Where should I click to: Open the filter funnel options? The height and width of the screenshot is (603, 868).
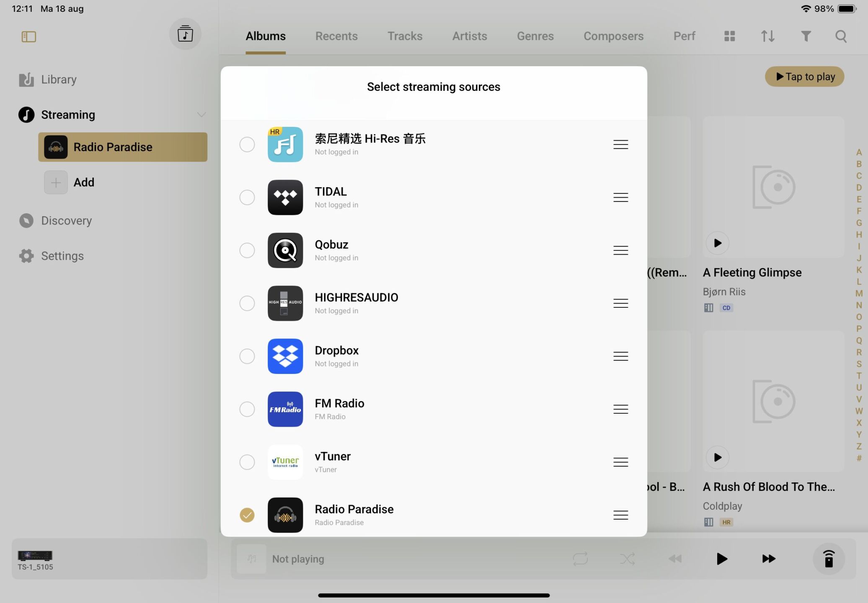tap(806, 36)
